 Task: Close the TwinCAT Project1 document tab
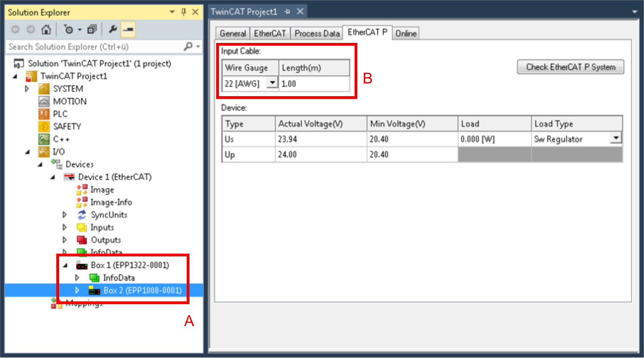click(300, 12)
